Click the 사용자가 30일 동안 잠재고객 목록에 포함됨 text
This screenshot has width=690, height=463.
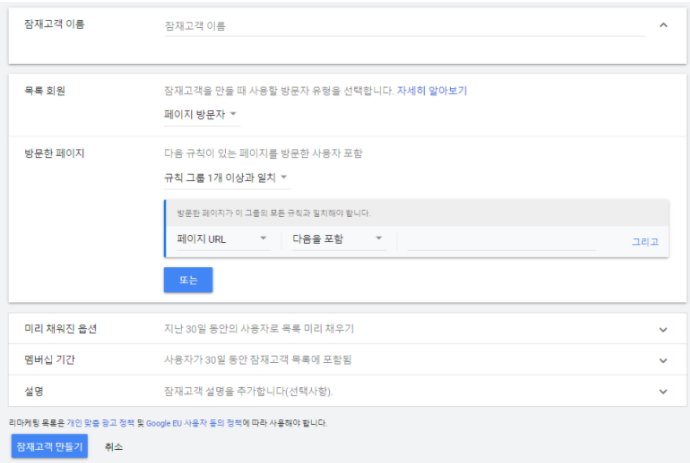258,360
